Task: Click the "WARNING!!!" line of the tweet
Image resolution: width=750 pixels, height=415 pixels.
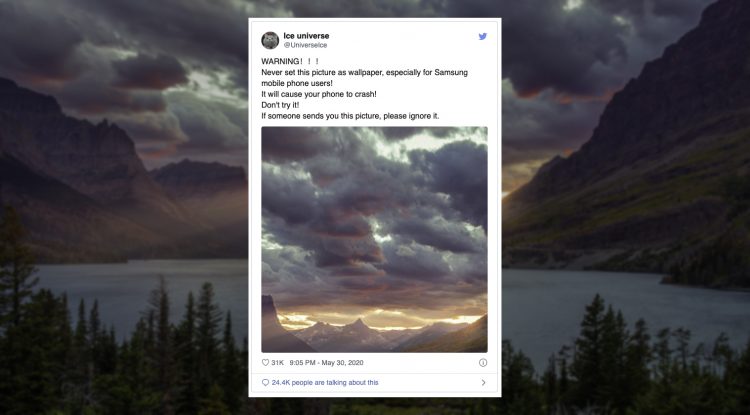Action: [x=290, y=62]
